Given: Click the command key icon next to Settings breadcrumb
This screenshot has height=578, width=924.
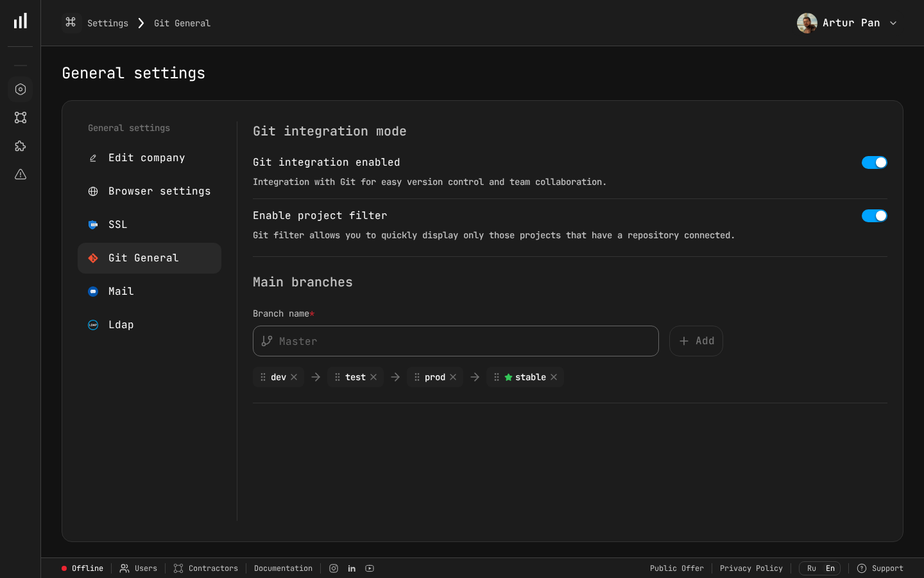Looking at the screenshot, I should pos(71,22).
